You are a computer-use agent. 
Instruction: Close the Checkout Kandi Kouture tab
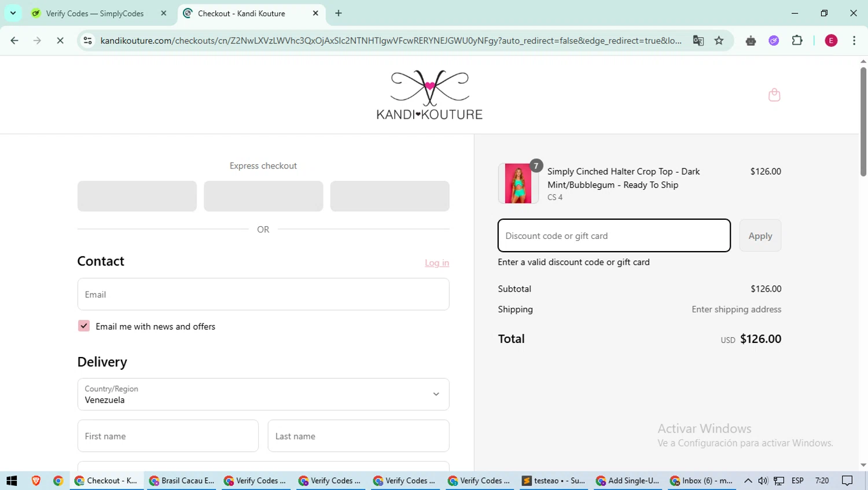[315, 13]
